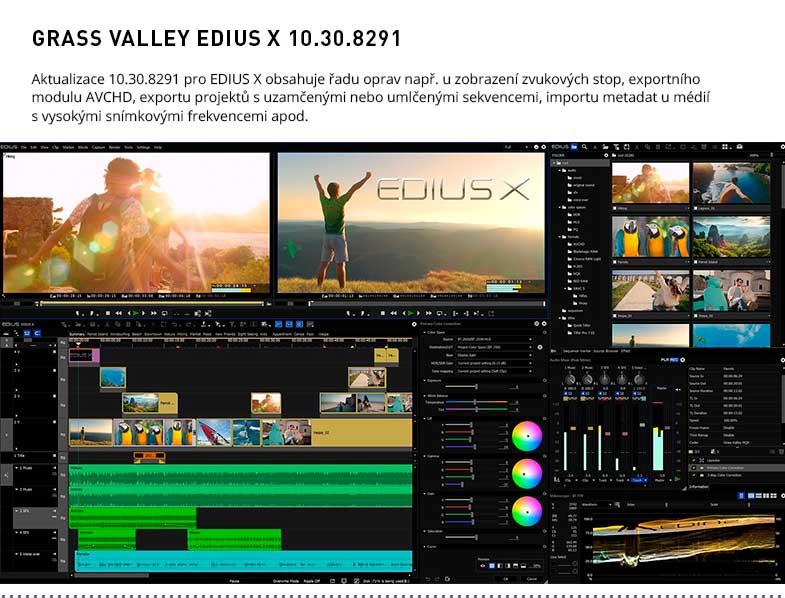Image resolution: width=785 pixels, height=598 pixels.
Task: Click the Export icon in right recorder controls
Action: 491,313
